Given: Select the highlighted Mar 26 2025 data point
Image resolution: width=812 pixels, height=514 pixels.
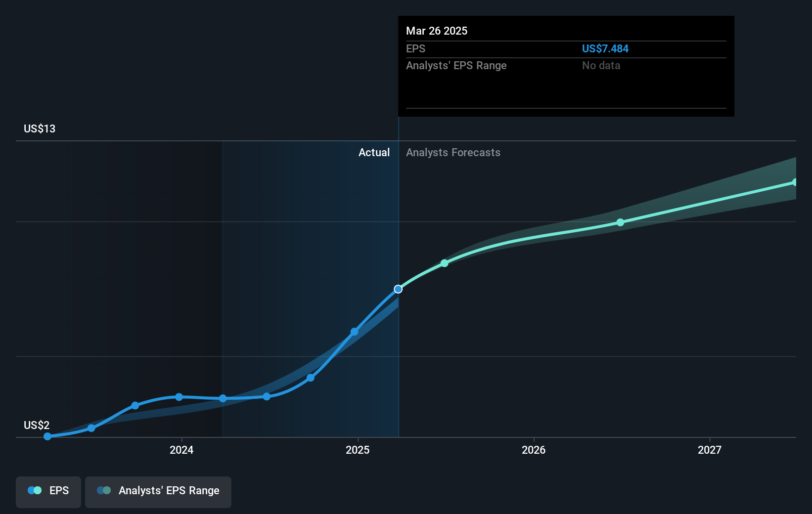Looking at the screenshot, I should coord(398,289).
